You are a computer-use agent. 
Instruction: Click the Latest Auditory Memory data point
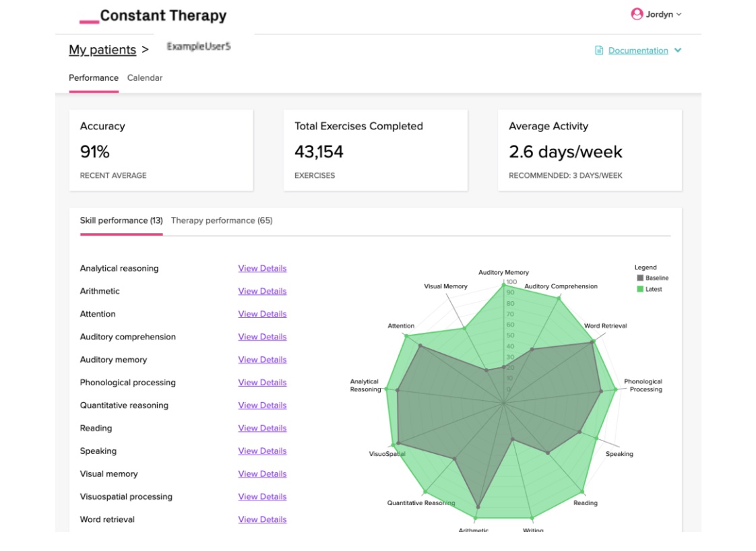tap(504, 285)
